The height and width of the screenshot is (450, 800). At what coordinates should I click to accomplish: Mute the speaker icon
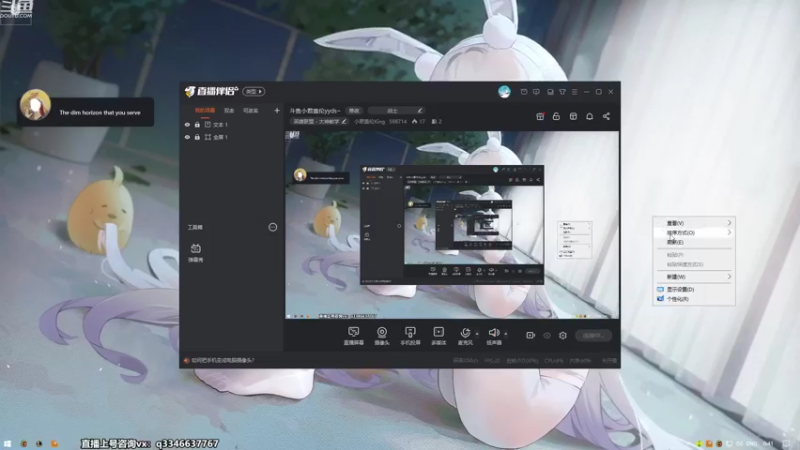click(x=493, y=333)
